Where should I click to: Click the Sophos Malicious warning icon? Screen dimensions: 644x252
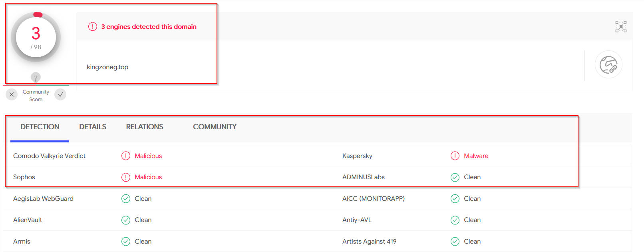[126, 177]
